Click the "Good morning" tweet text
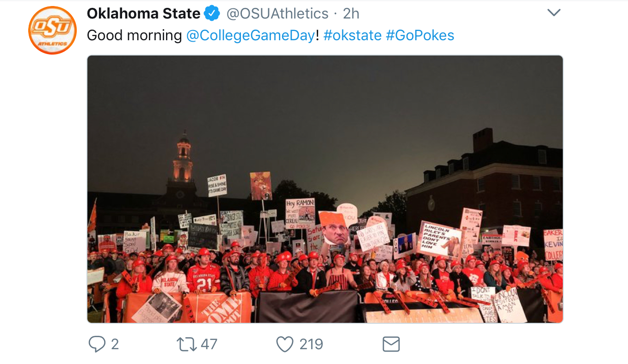The width and height of the screenshot is (628, 364). coord(134,36)
